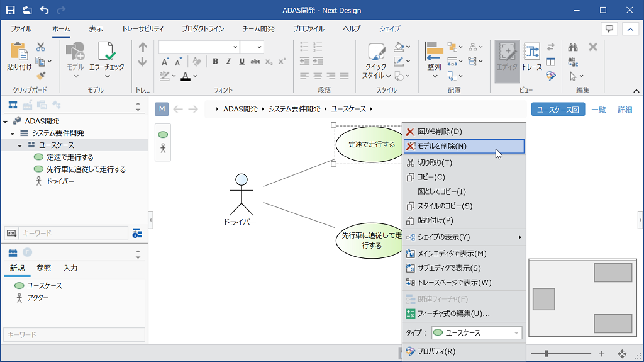Click the アクター item in toolbox list
This screenshot has height=362, width=644.
coord(38,298)
